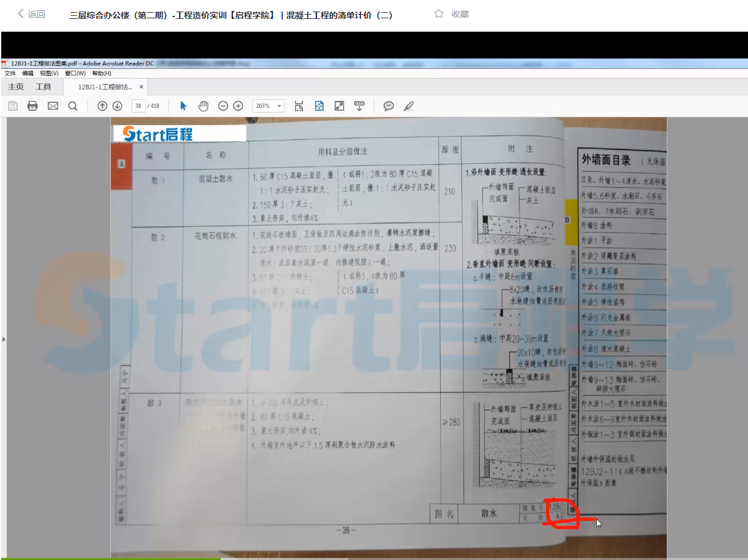748x560 pixels.
Task: Click the 附注 column header
Action: (x=520, y=149)
